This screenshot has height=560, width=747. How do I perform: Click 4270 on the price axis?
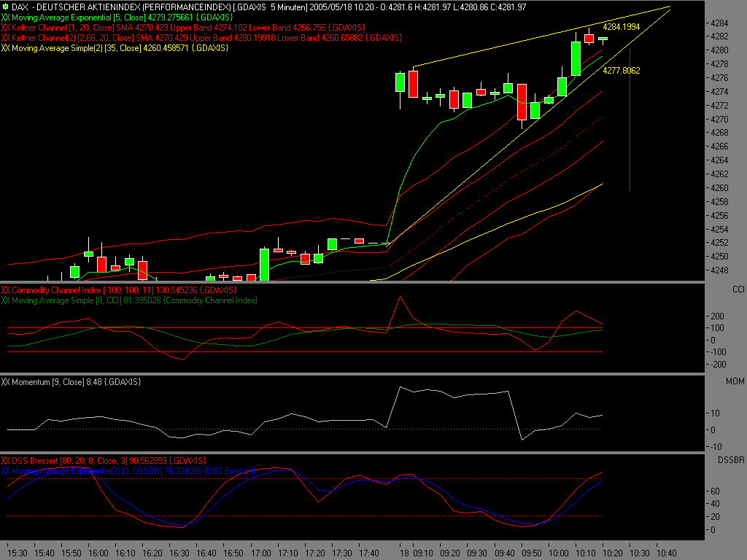coord(719,119)
